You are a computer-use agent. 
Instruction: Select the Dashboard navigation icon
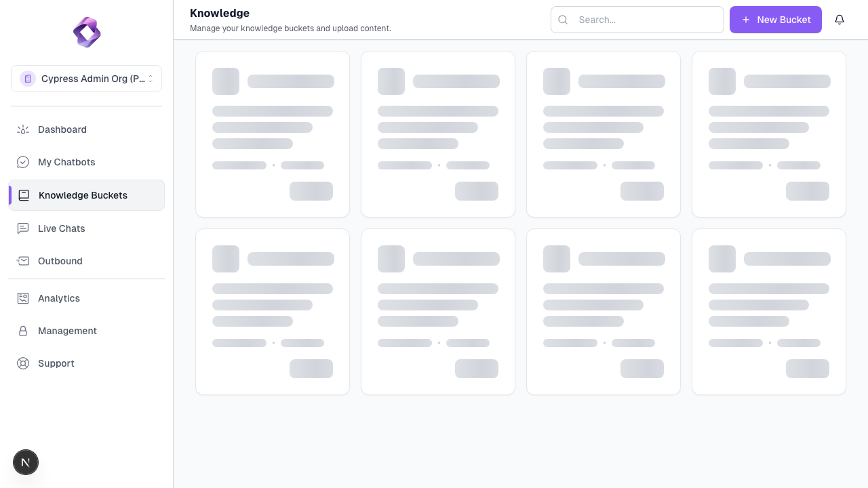(23, 129)
